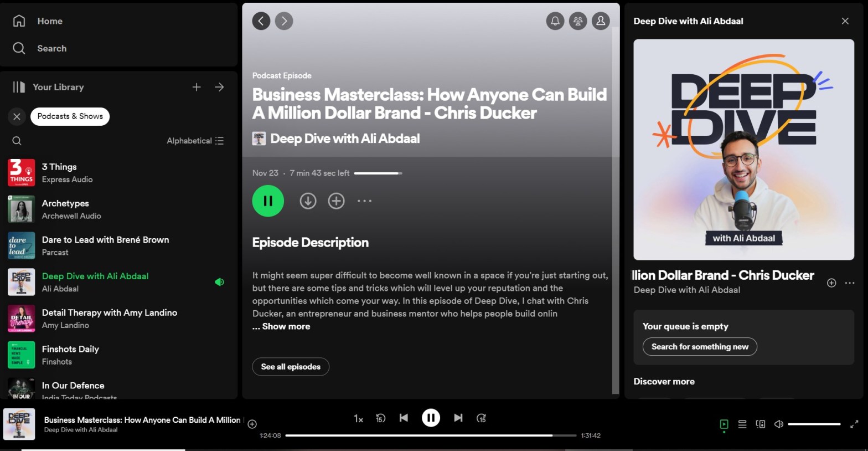The height and width of the screenshot is (451, 868).
Task: Pause the episode with green button
Action: [x=268, y=201]
